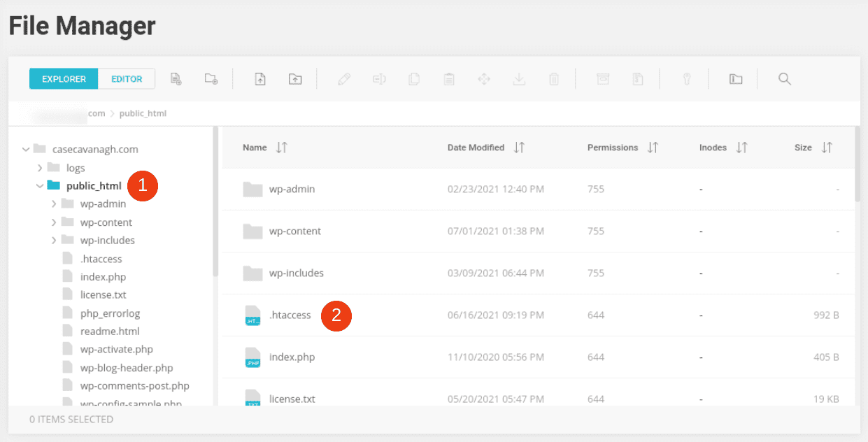The height and width of the screenshot is (442, 868).
Task: Click the trash delete icon
Action: point(554,78)
